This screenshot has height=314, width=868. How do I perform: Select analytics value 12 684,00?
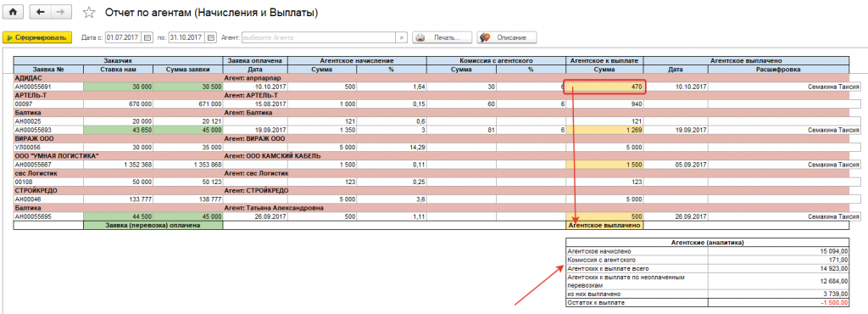click(778, 281)
